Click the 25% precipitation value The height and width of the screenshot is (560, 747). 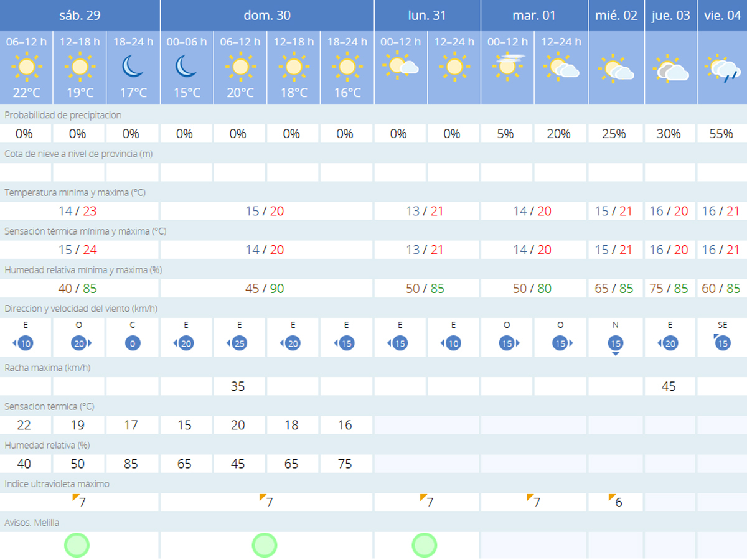click(x=614, y=134)
